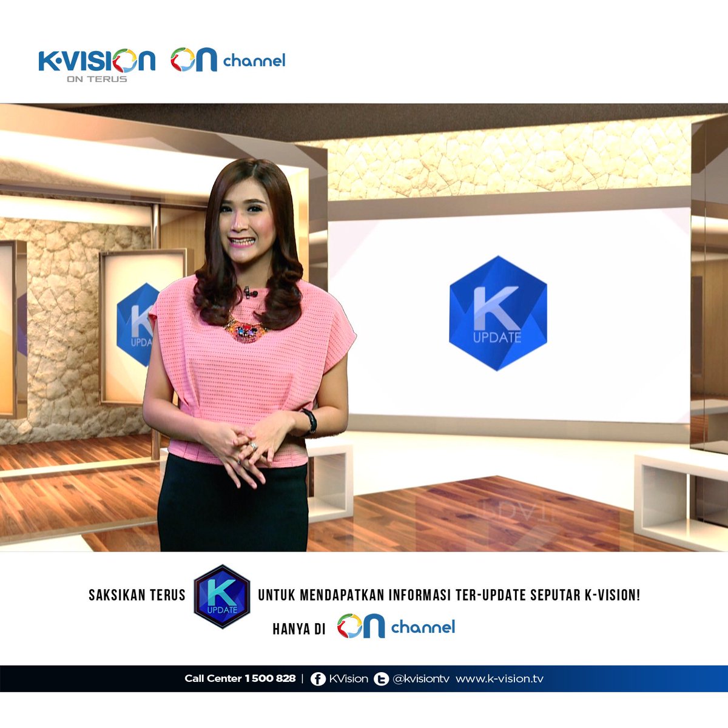Click the small K Update panel on stone wall
Image resolution: width=728 pixels, height=728 pixels.
click(x=138, y=325)
